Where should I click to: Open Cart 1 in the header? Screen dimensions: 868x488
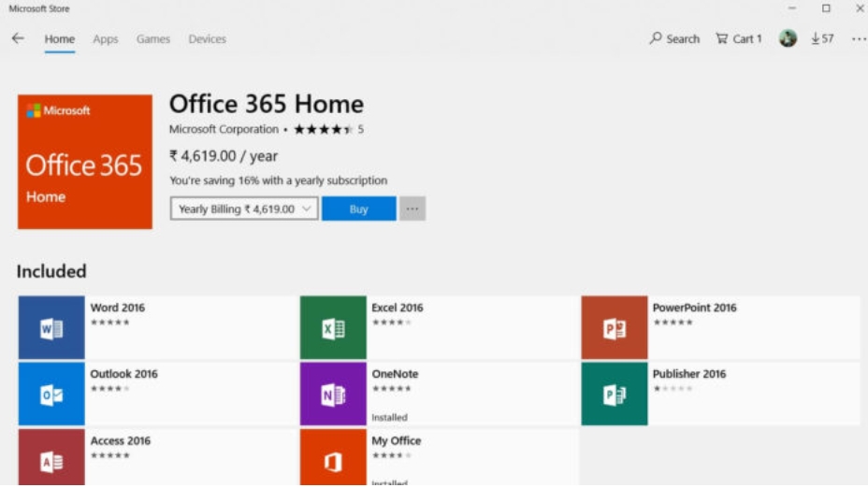click(x=739, y=38)
